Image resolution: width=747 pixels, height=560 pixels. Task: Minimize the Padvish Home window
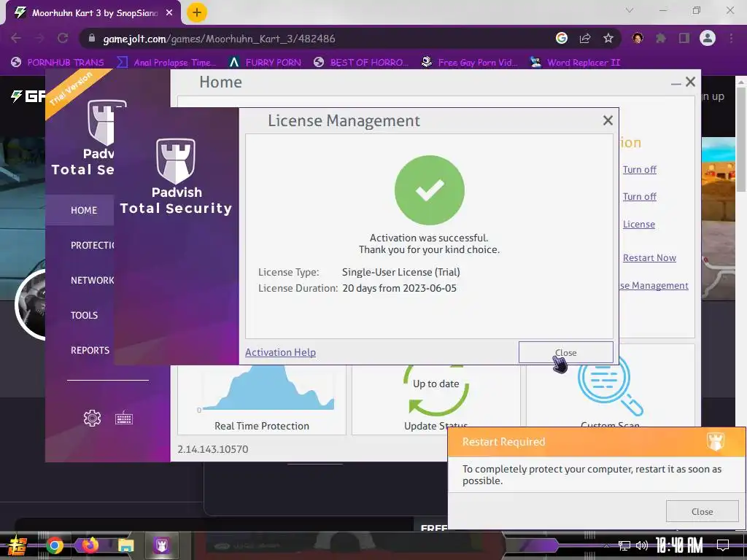pyautogui.click(x=676, y=83)
